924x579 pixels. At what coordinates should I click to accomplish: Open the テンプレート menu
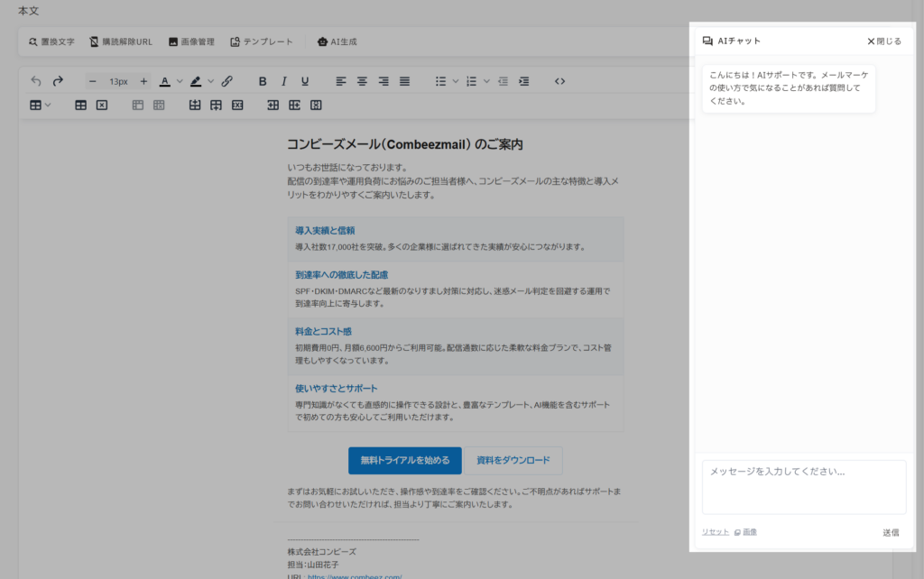pyautogui.click(x=262, y=41)
